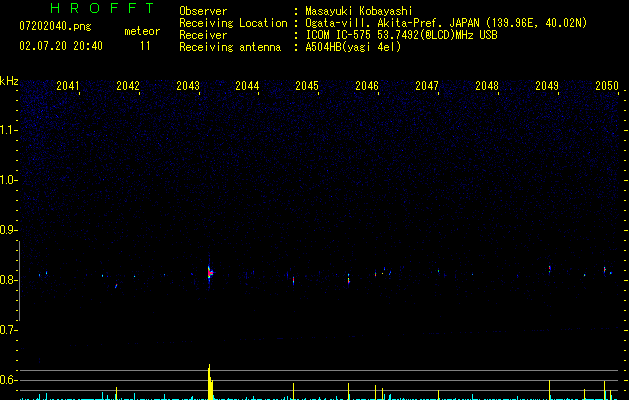Viewport: 629px width, 400px height.
Task: Click the 0.6 frequency axis label
Action: pyautogui.click(x=7, y=380)
